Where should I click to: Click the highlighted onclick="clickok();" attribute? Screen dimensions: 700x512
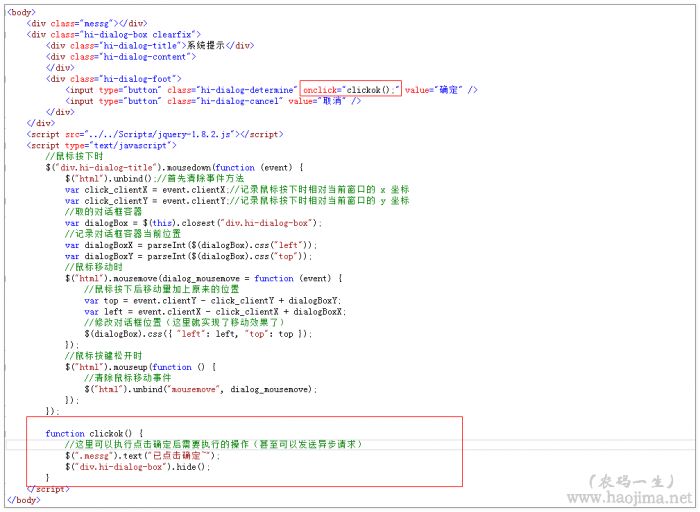click(x=350, y=90)
